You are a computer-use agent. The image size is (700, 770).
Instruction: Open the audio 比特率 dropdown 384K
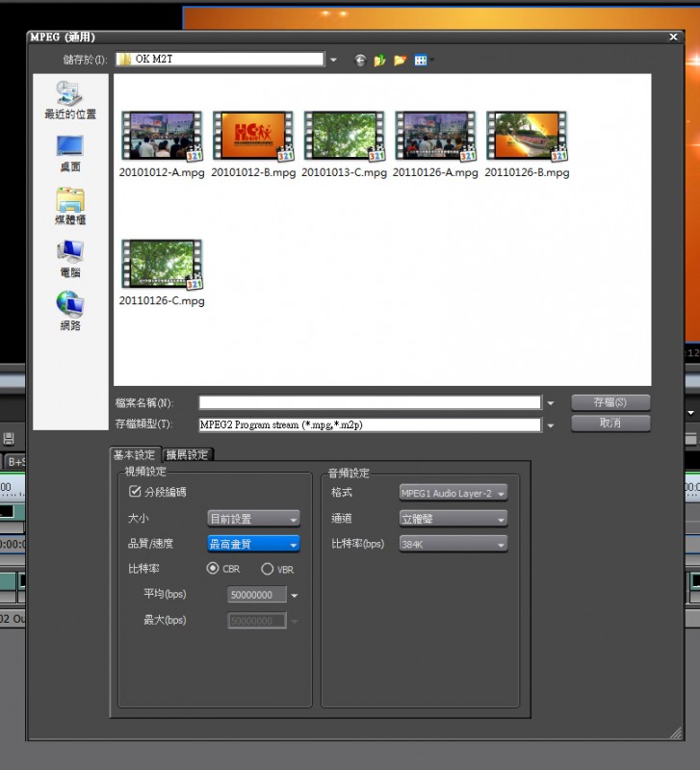coord(453,544)
